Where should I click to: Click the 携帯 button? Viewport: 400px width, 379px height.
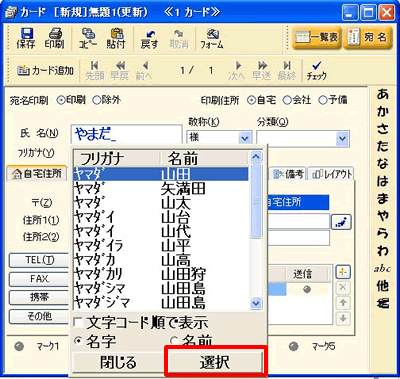[x=39, y=297]
